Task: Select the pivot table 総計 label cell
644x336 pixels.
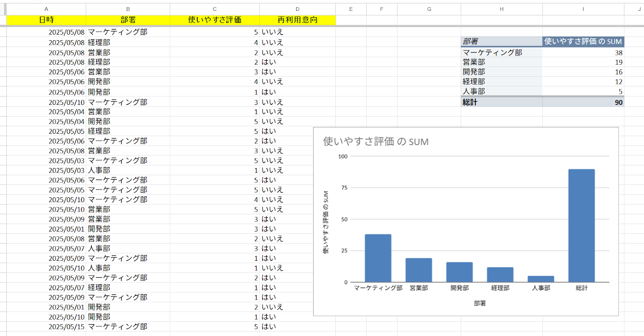Action: click(501, 102)
